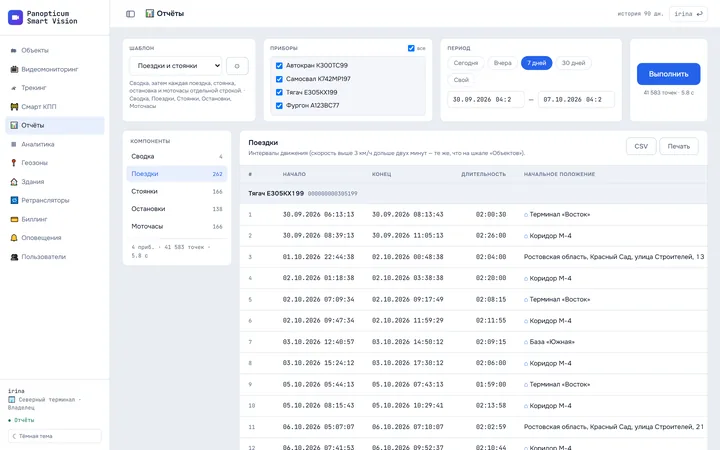Open the Поездки и стоянки template dropdown
Viewport: 720px width, 450px height.
[x=175, y=66]
